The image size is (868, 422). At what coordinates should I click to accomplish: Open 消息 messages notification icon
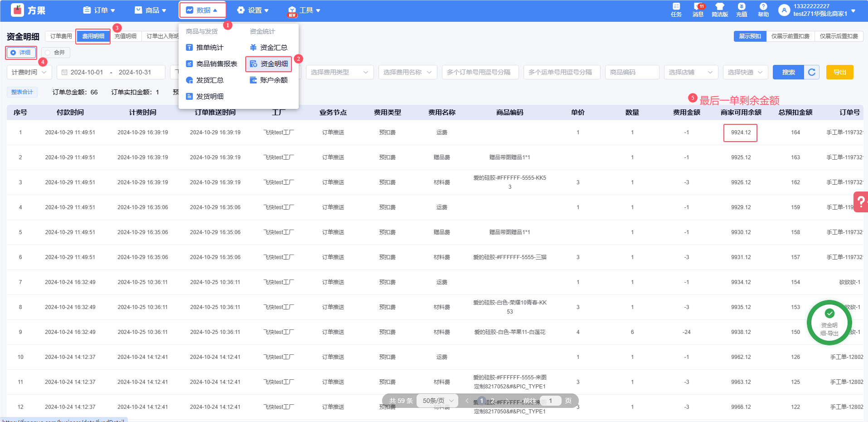[698, 10]
